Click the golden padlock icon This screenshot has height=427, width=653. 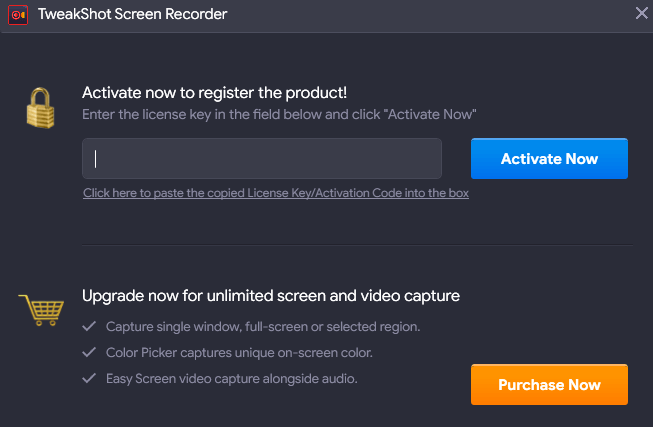(41, 106)
